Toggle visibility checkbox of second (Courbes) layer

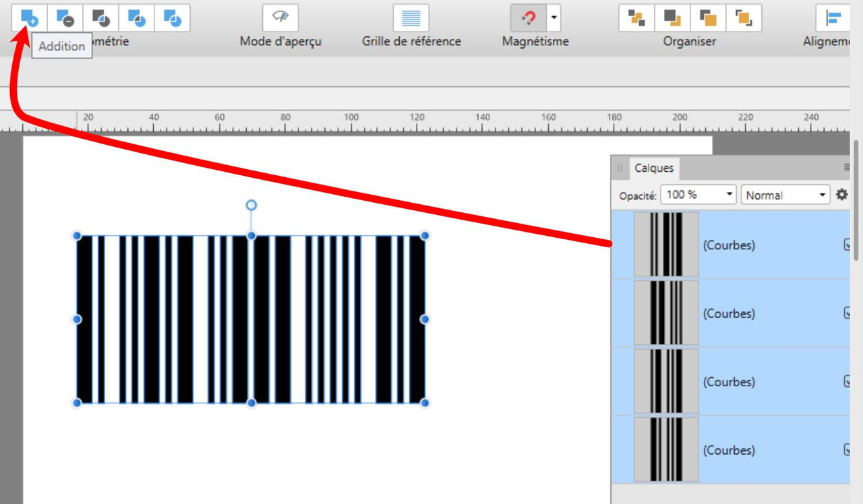point(847,313)
